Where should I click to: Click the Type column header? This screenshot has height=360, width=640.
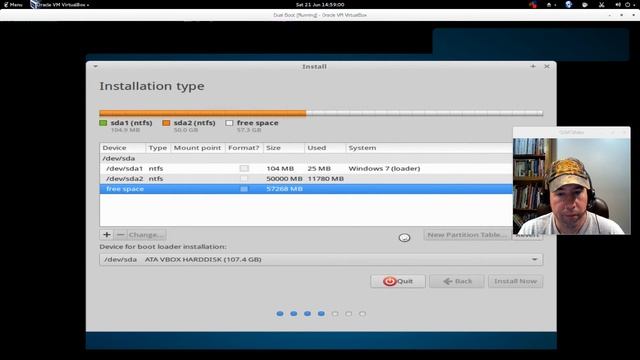(158, 148)
